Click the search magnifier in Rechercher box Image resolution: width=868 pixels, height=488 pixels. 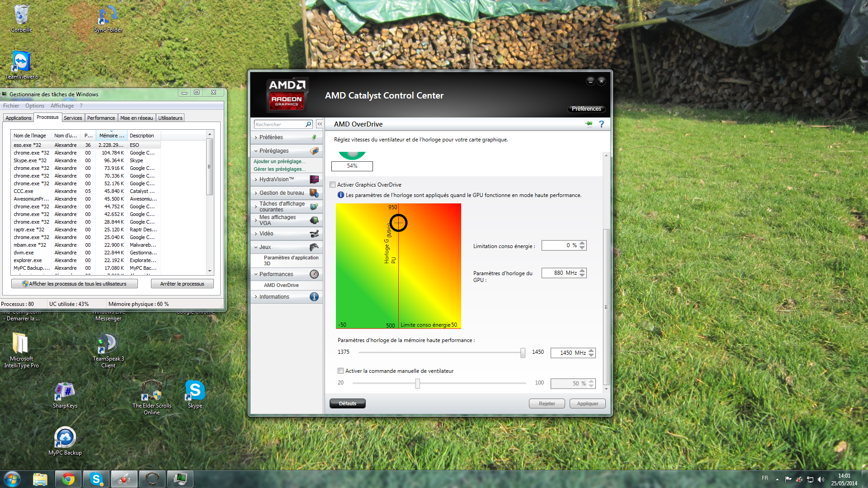(x=308, y=124)
